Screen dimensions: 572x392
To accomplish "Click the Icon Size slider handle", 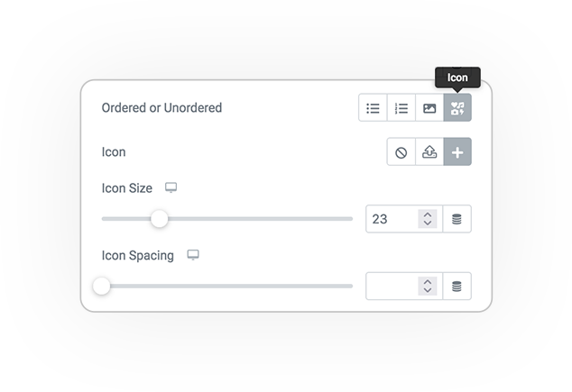I will point(160,219).
